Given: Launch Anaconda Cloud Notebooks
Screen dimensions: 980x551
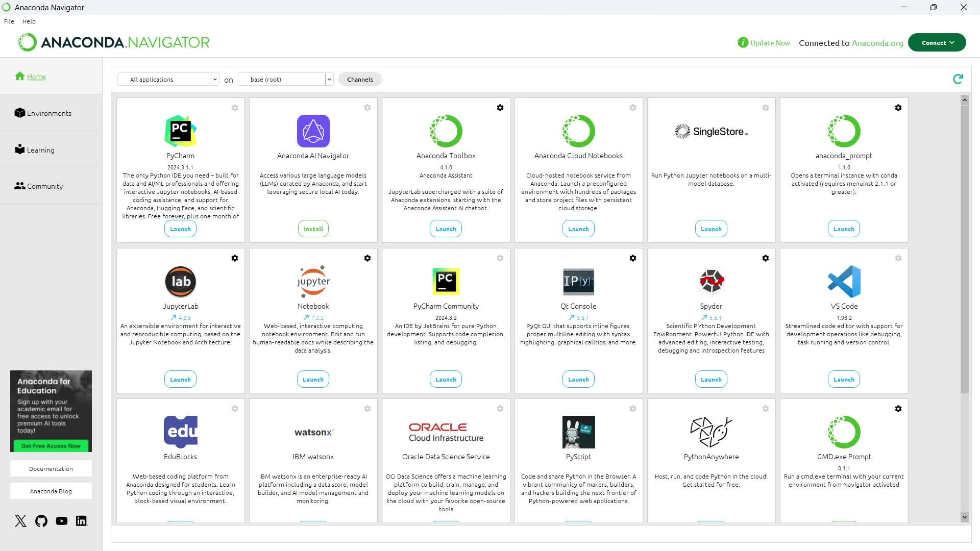Looking at the screenshot, I should [x=579, y=229].
